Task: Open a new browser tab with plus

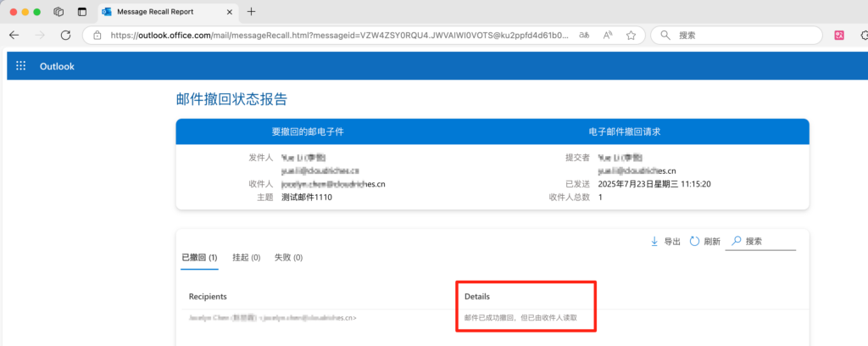Action: click(252, 12)
